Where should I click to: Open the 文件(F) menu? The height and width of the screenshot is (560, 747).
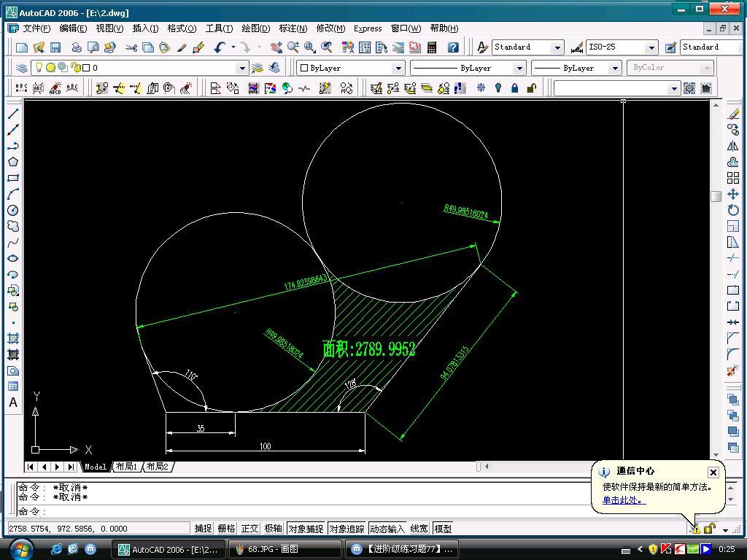click(36, 28)
